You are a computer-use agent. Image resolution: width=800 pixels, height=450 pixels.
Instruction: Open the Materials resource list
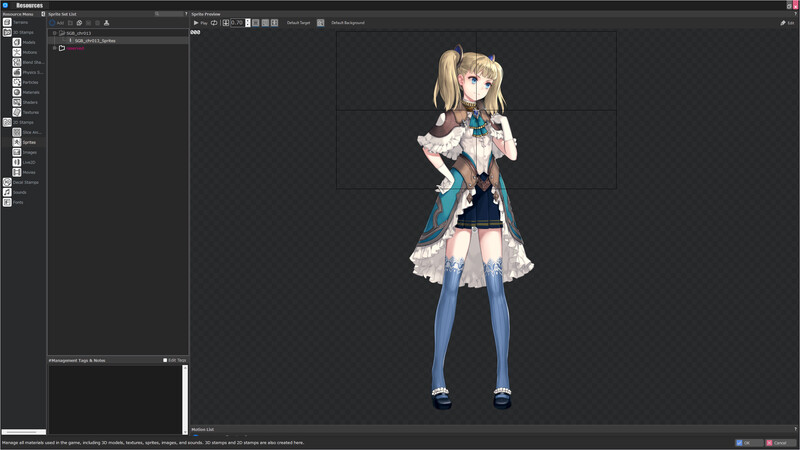click(26, 92)
